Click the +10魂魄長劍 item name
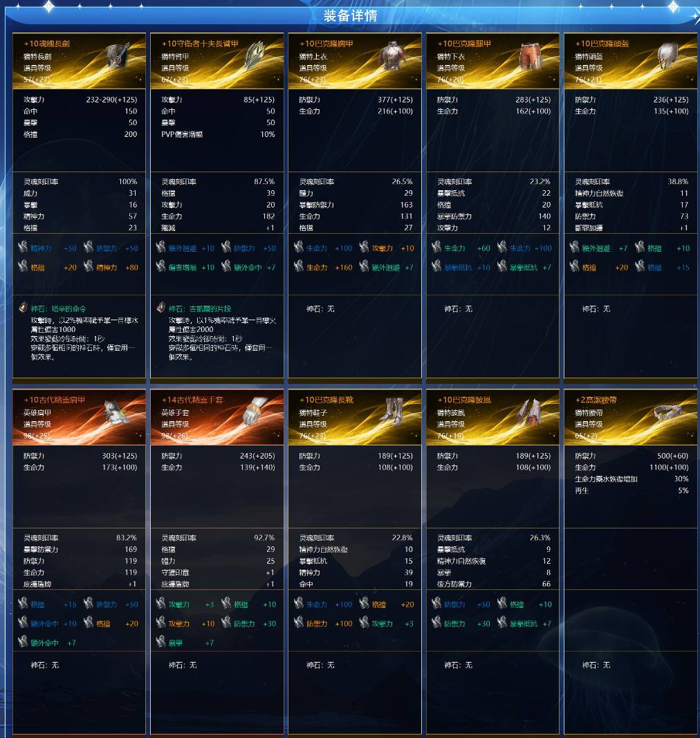Viewport: 700px width, 738px height. tap(46, 44)
